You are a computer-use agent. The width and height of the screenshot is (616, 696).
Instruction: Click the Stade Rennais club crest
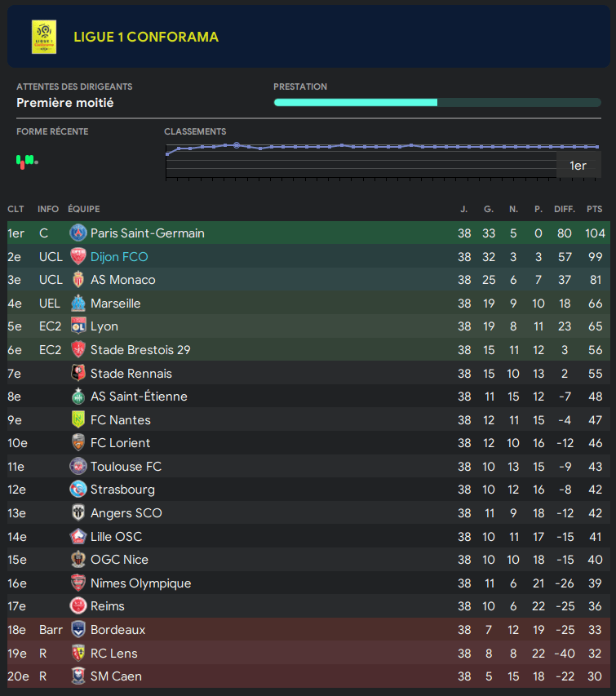(x=78, y=374)
